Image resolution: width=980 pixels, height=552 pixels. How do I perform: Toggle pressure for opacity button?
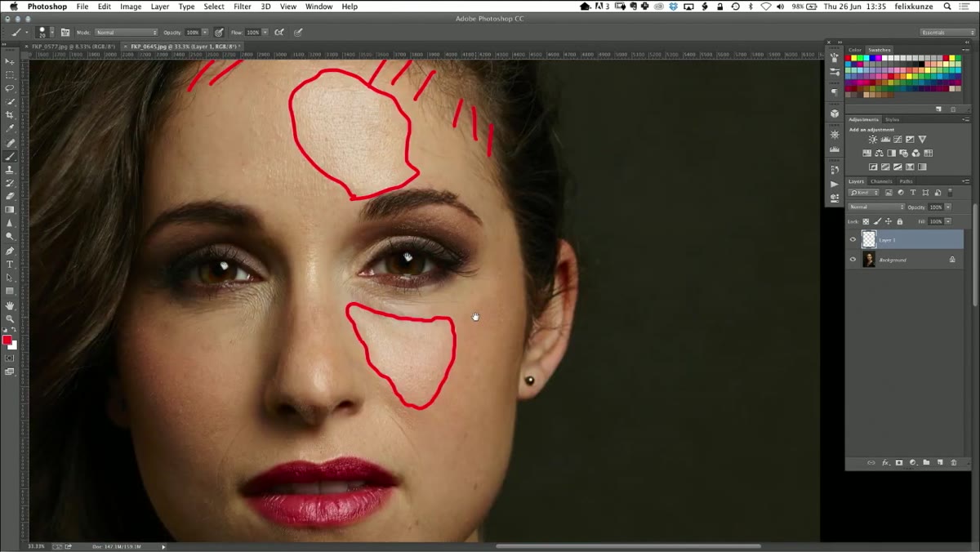coord(220,33)
